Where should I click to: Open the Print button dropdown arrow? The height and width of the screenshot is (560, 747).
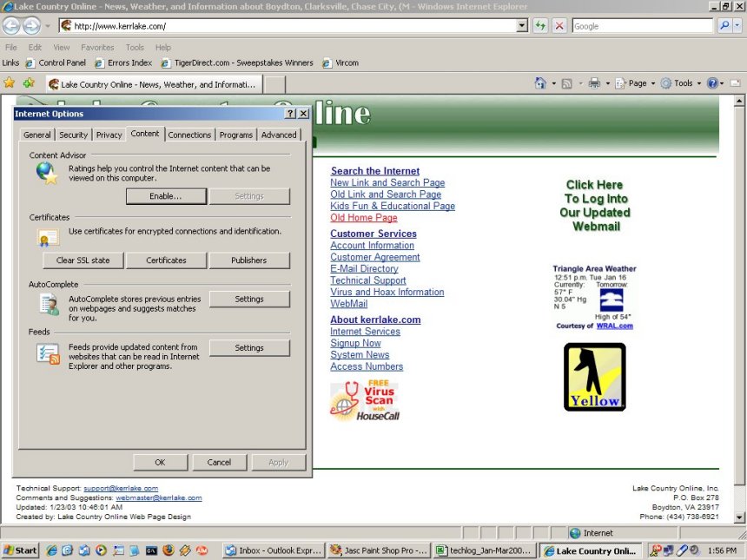pyautogui.click(x=607, y=84)
